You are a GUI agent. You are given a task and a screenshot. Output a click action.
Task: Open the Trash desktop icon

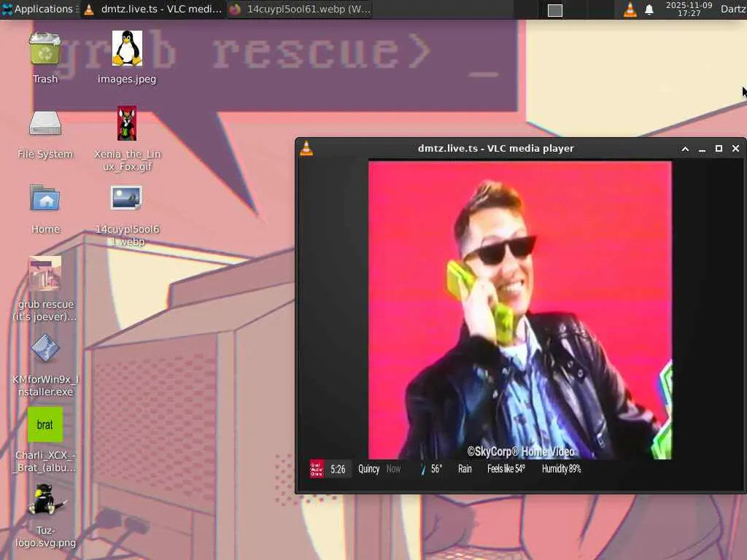pos(44,48)
